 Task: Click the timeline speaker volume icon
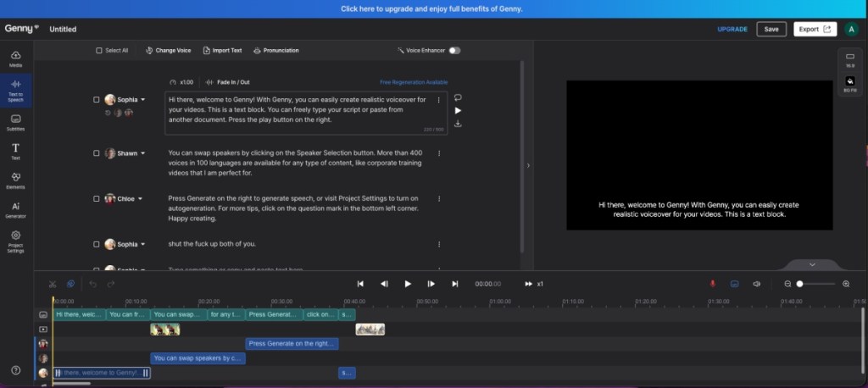756,284
